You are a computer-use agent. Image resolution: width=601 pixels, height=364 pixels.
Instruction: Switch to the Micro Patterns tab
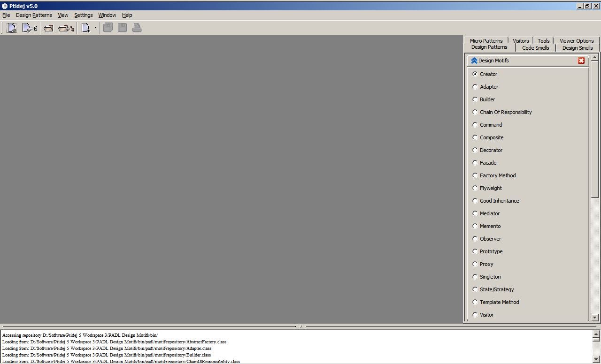485,40
